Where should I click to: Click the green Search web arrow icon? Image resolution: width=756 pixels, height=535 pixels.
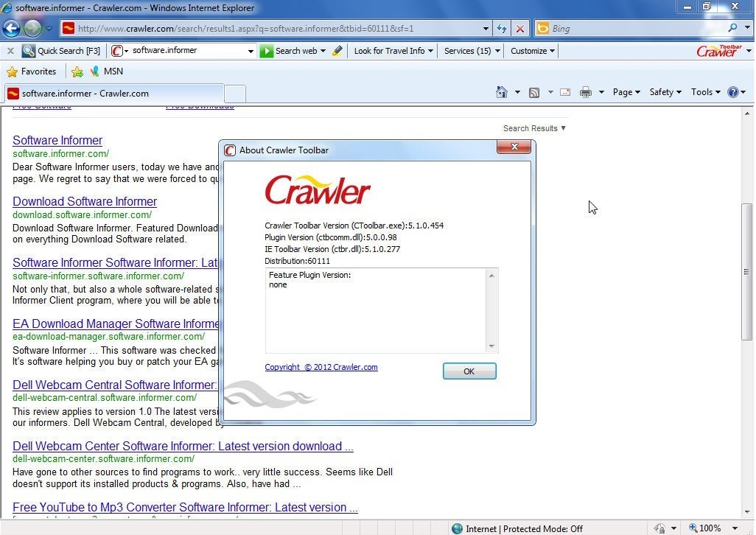pyautogui.click(x=266, y=51)
